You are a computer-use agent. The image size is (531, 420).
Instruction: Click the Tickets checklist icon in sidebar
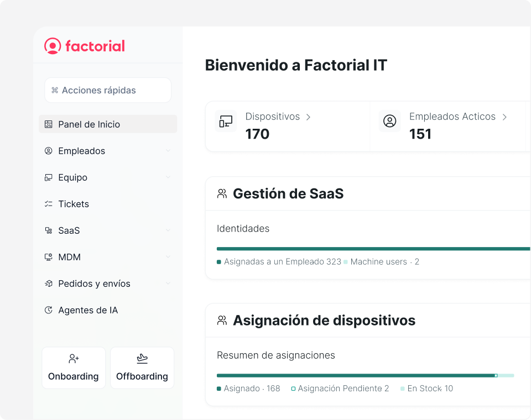49,204
